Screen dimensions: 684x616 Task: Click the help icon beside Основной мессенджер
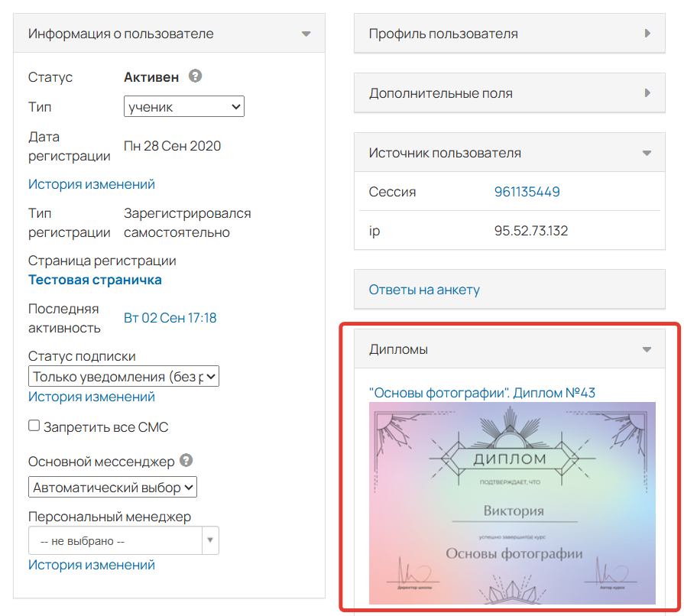pos(186,461)
